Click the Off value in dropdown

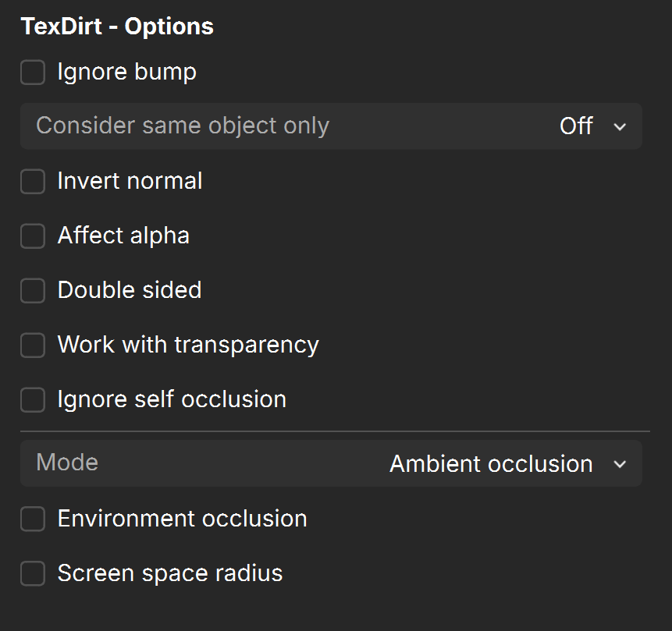click(576, 126)
